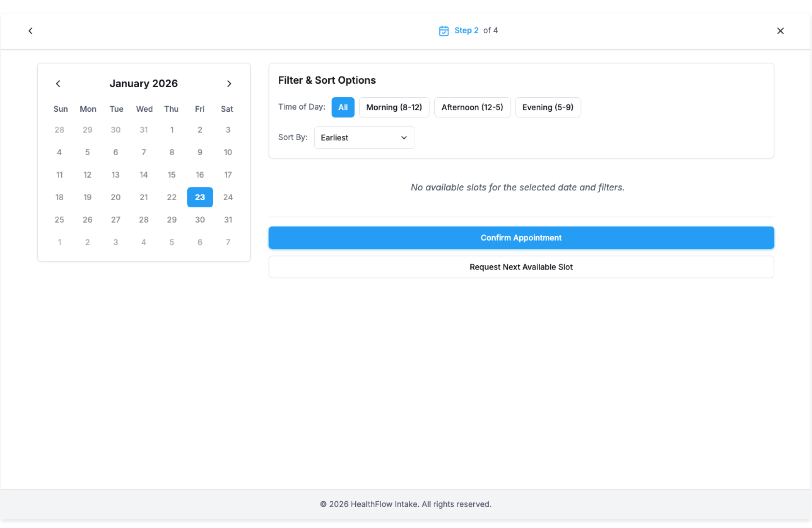The height and width of the screenshot is (528, 812).
Task: Click the Step 2 calendar icon
Action: (x=444, y=31)
